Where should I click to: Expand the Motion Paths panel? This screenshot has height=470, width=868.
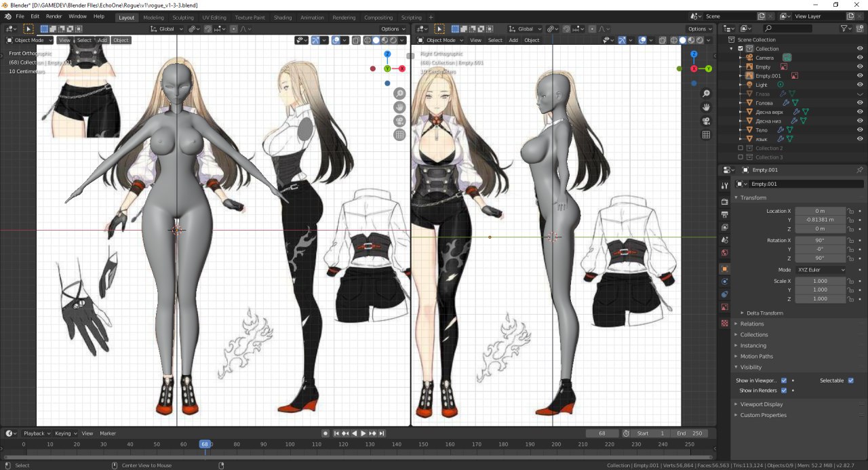(756, 357)
